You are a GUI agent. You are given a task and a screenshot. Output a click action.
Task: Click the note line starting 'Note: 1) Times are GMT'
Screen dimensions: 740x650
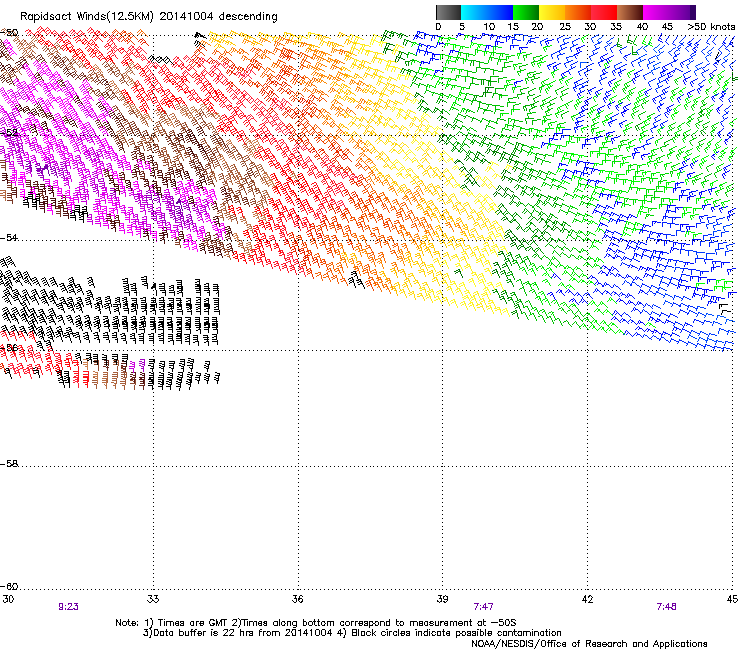tap(316, 623)
